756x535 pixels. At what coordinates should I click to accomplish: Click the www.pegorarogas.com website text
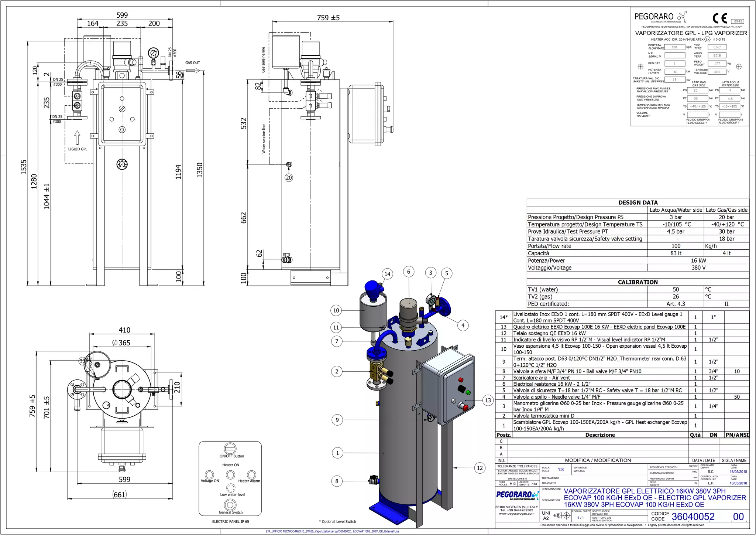pos(516,514)
